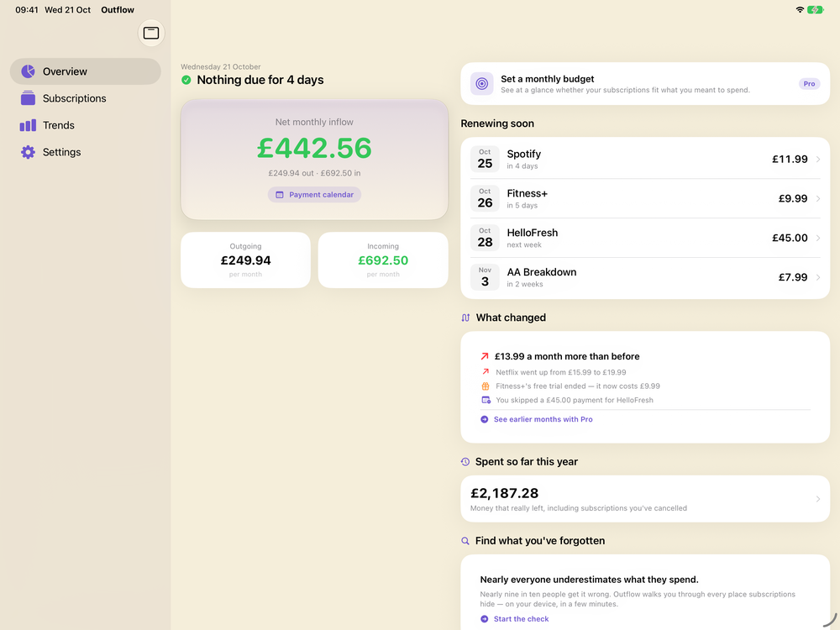Click the Spent so far clock icon
The height and width of the screenshot is (630, 840).
465,462
